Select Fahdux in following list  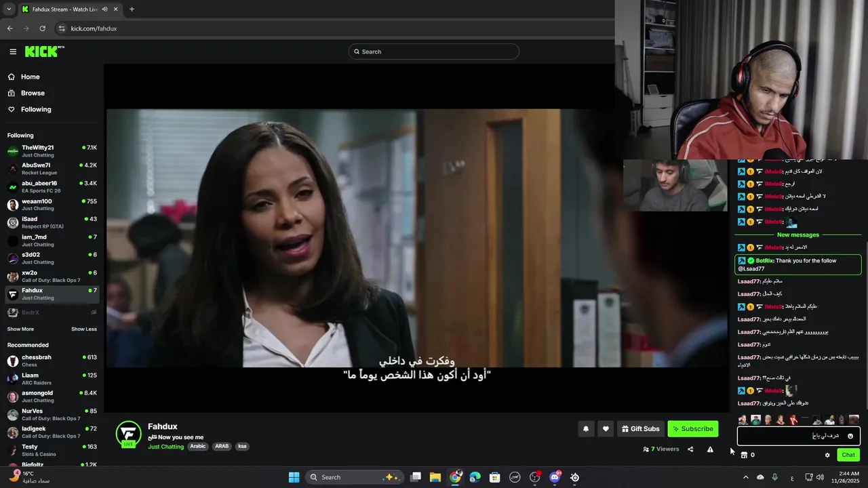[x=52, y=294]
